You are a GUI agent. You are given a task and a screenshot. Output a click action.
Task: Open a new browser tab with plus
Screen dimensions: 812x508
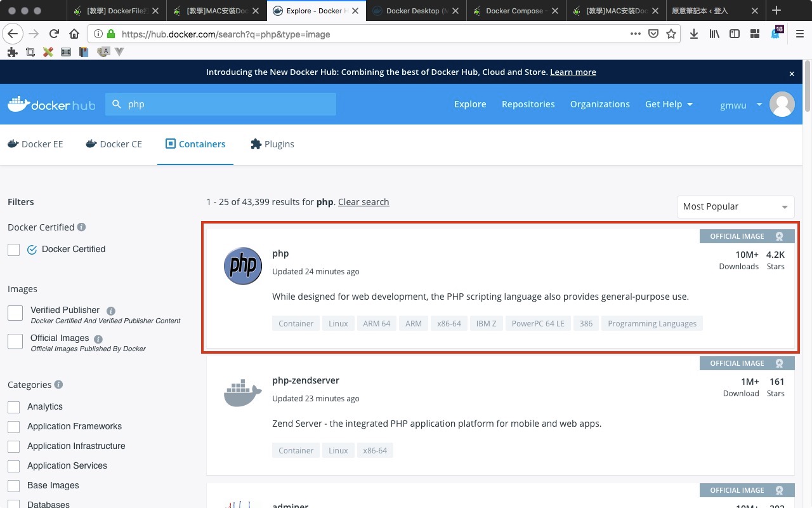click(776, 11)
